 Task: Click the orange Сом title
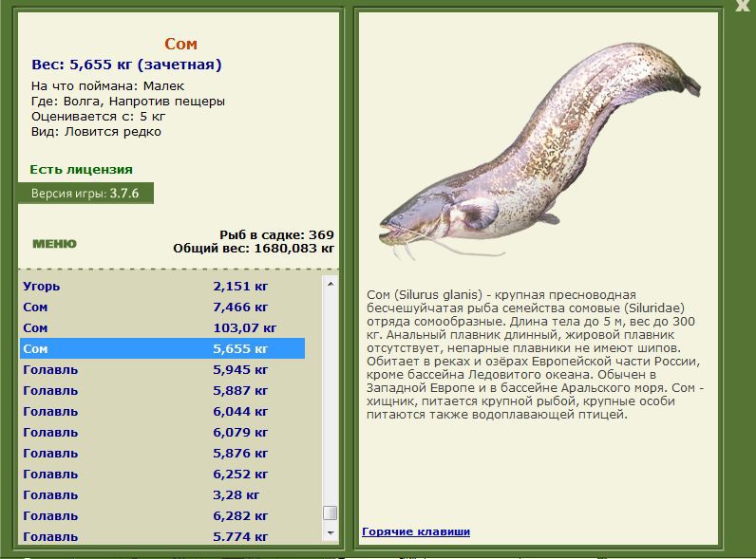[180, 44]
